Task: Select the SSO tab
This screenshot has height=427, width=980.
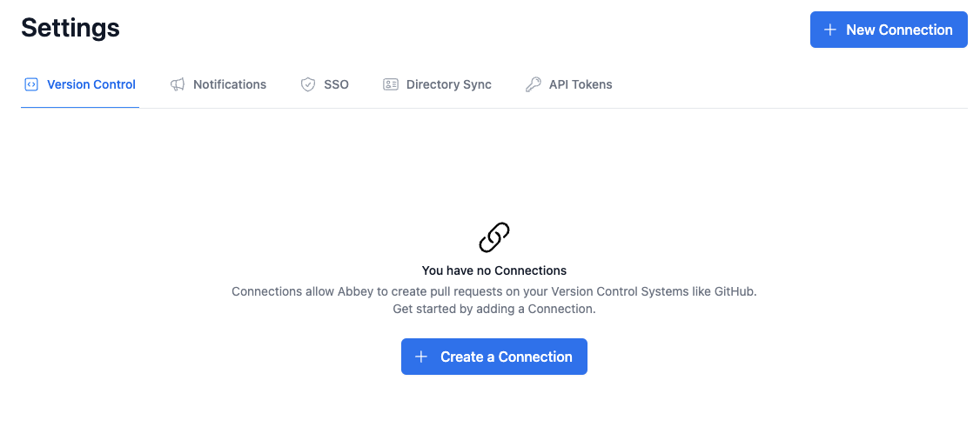Action: [336, 85]
